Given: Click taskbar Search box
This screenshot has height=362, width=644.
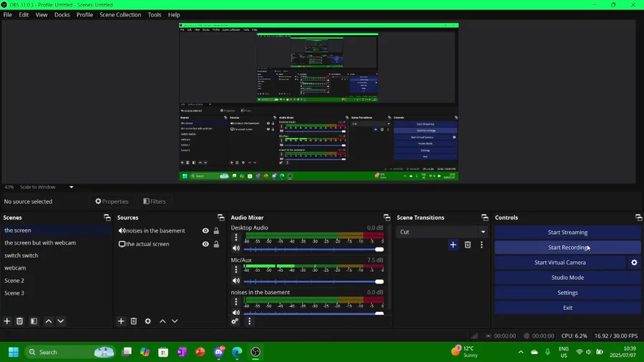Looking at the screenshot, I should point(70,352).
